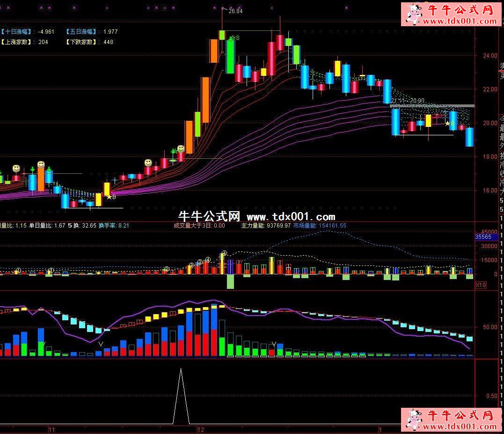Select the white spike signal in the bottom panel

[181, 396]
